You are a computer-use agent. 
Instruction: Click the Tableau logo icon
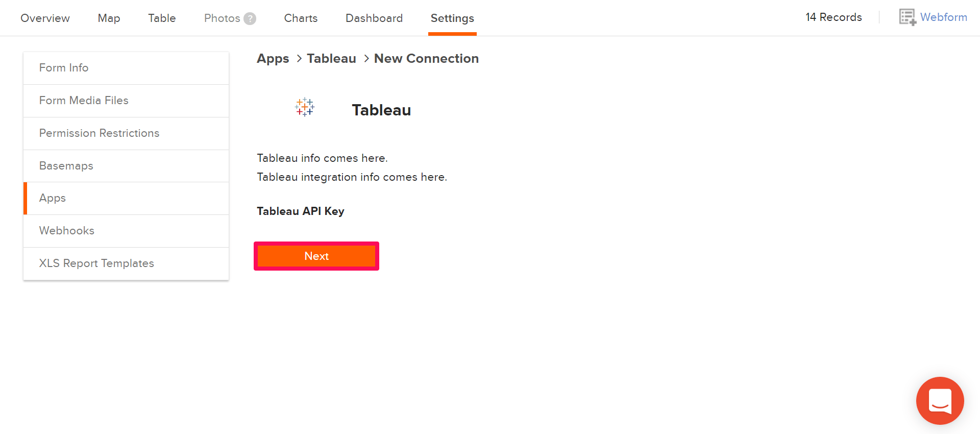305,107
